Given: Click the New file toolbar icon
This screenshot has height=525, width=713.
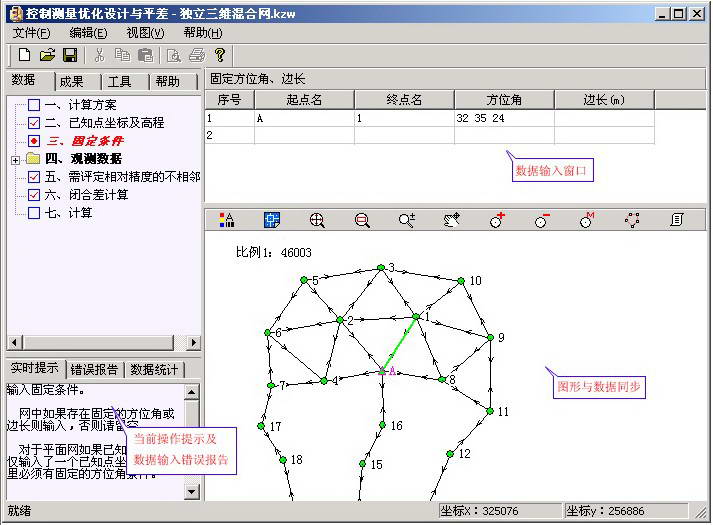Looking at the screenshot, I should click(24, 55).
